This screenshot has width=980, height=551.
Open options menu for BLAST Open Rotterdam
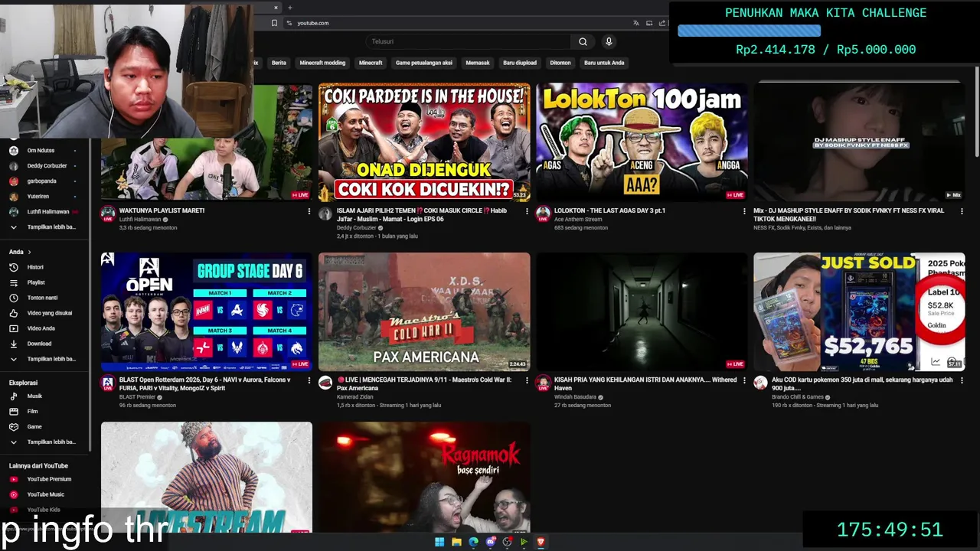pyautogui.click(x=309, y=380)
